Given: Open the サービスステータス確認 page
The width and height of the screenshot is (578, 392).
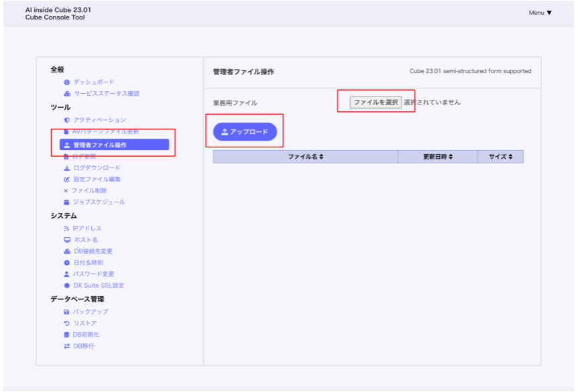Looking at the screenshot, I should click(106, 94).
